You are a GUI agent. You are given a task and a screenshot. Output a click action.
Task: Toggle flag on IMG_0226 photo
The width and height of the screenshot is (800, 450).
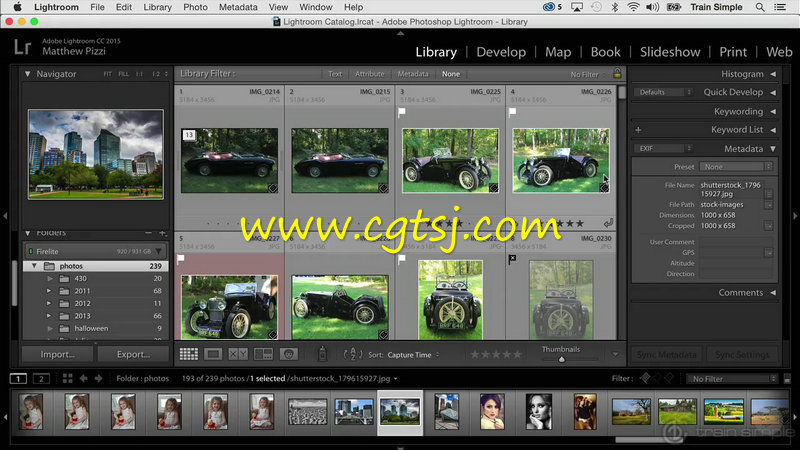click(x=513, y=112)
